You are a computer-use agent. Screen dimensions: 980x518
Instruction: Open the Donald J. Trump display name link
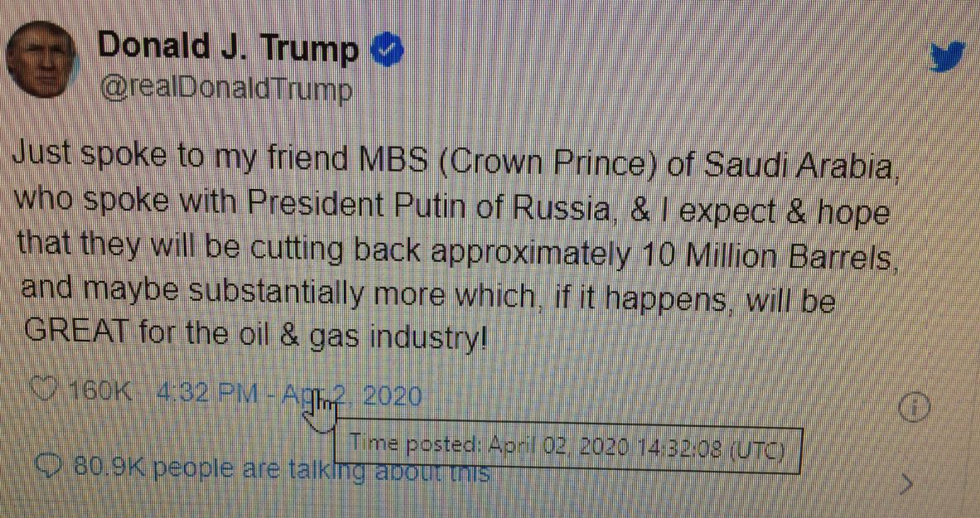(228, 50)
